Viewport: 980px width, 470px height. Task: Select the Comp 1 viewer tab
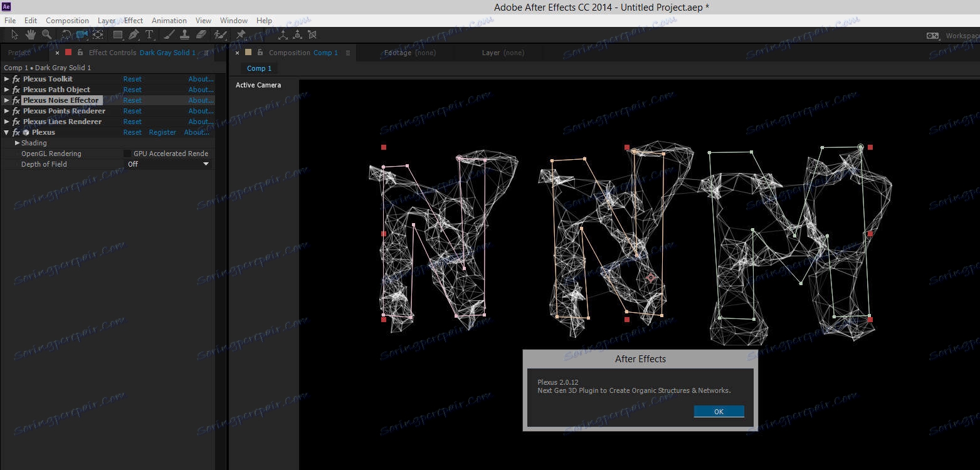259,68
